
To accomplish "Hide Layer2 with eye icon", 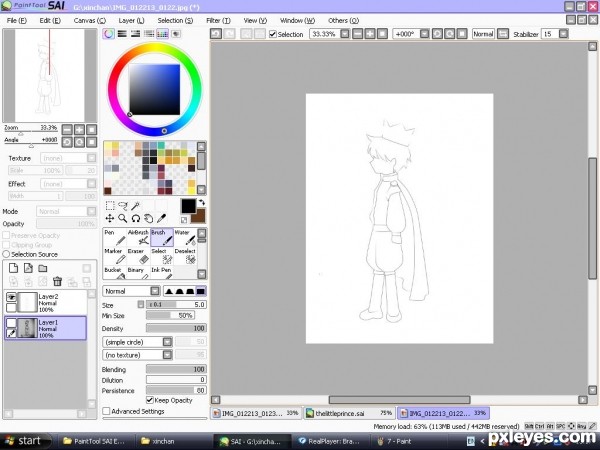I will tap(11, 297).
